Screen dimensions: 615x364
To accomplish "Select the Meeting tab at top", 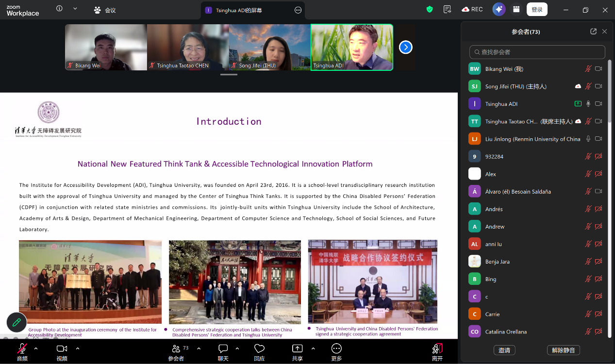I will pos(105,10).
